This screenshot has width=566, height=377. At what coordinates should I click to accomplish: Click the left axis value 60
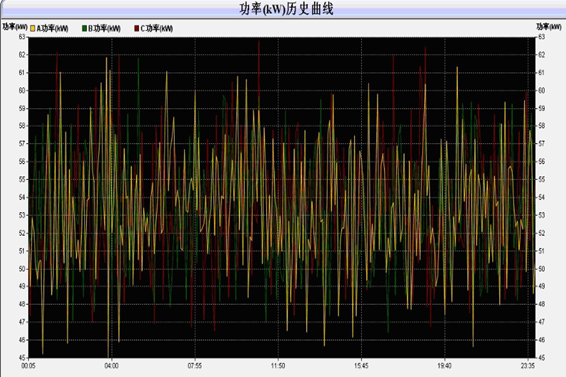tap(22, 90)
